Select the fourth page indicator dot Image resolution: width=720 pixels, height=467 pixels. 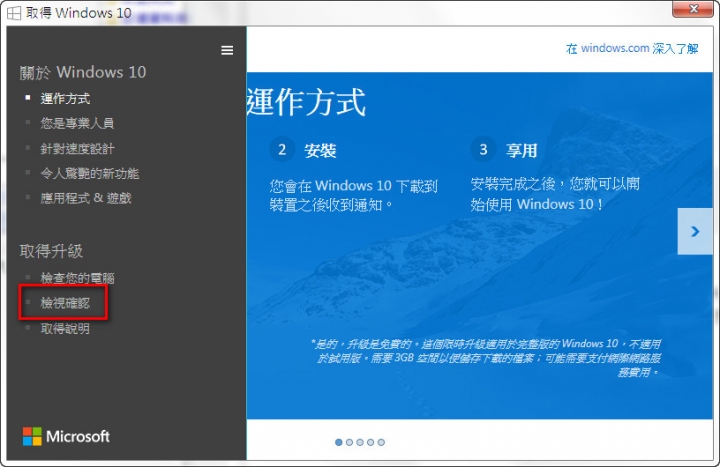click(x=371, y=442)
